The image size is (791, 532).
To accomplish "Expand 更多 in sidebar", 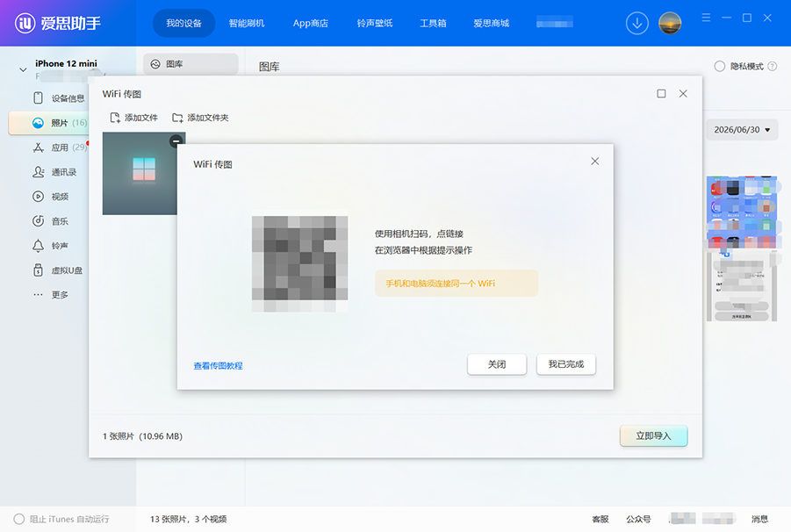I will pos(60,294).
